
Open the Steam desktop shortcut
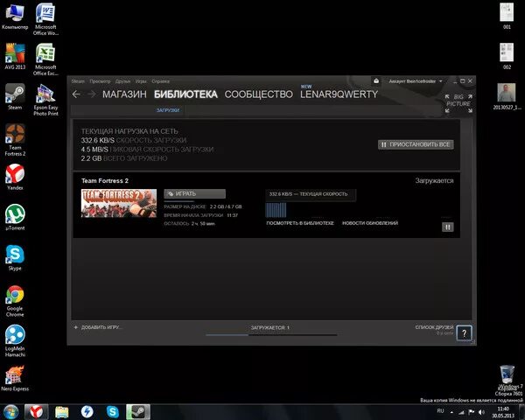coord(15,96)
